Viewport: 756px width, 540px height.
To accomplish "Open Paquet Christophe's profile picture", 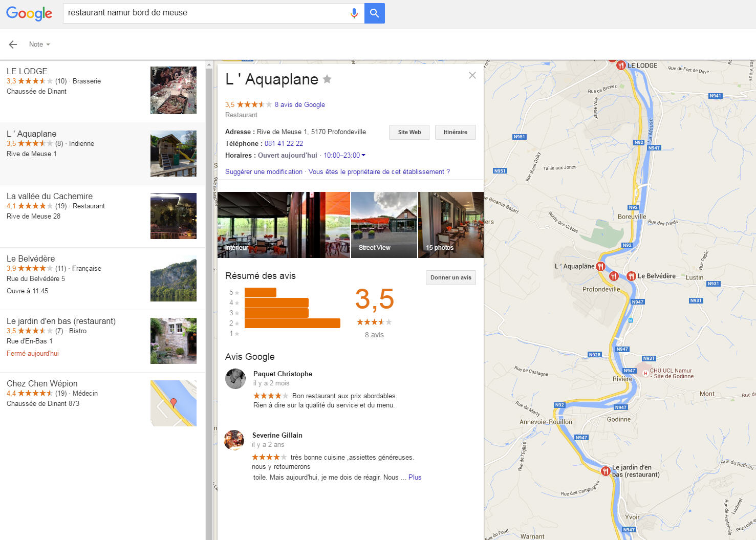I will (x=235, y=379).
